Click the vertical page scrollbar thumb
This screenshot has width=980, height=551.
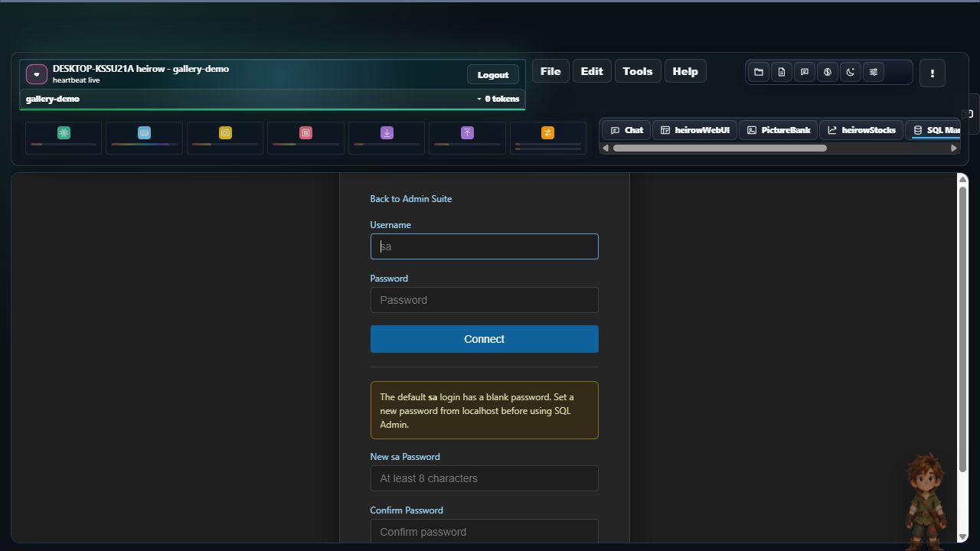point(962,329)
